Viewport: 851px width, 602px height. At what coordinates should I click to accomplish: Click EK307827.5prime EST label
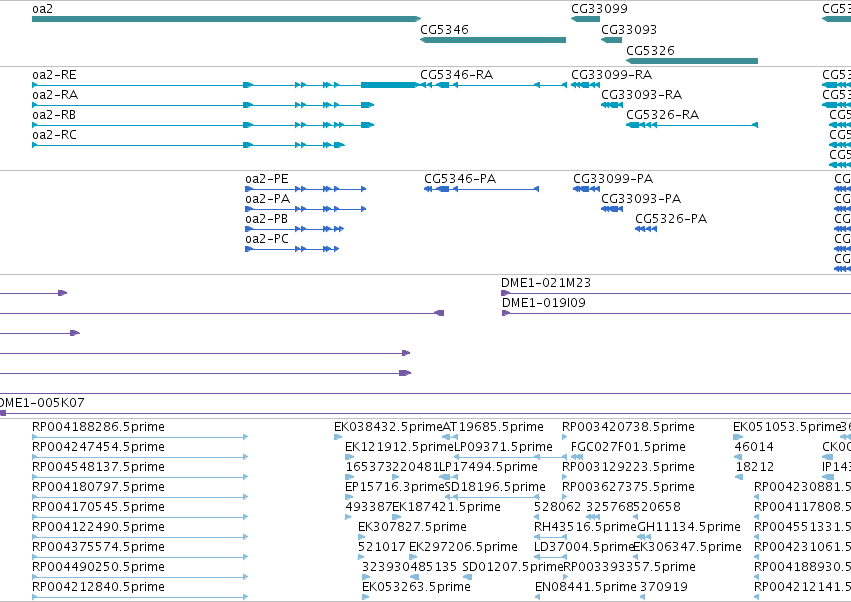[x=412, y=527]
